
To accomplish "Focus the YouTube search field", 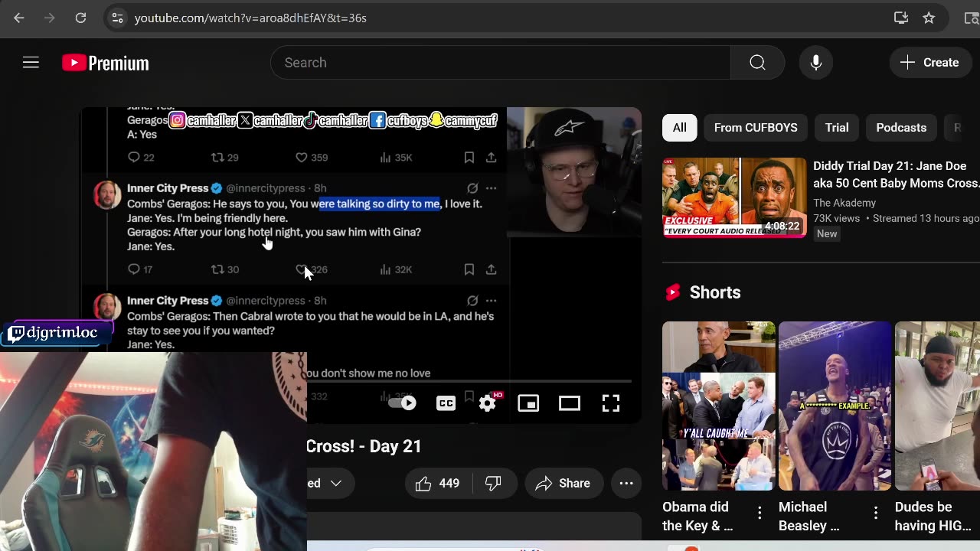I will (501, 63).
